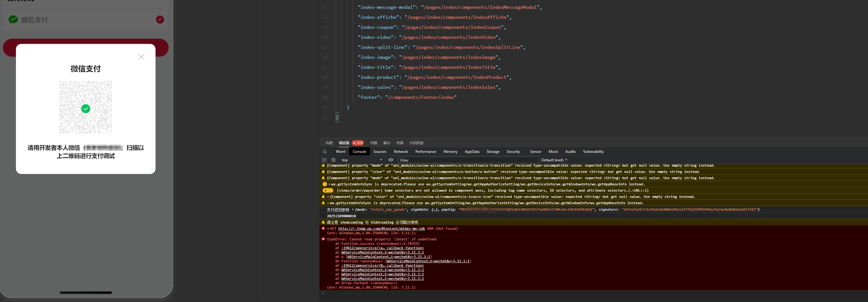Click the red error icon beside GET 404
Screen dimensions: 868x302
click(323, 228)
